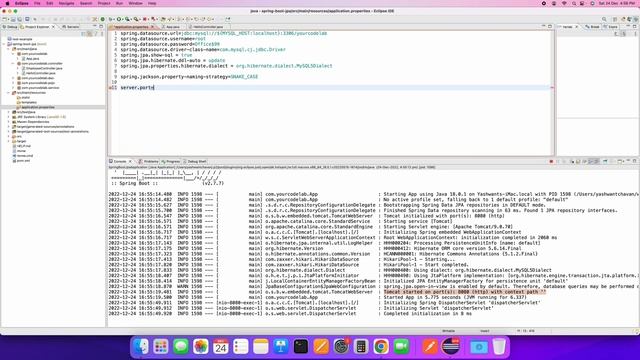Image resolution: width=640 pixels, height=360 pixels.
Task: Click the Coverage launch toolbar icon
Action: 128,19
